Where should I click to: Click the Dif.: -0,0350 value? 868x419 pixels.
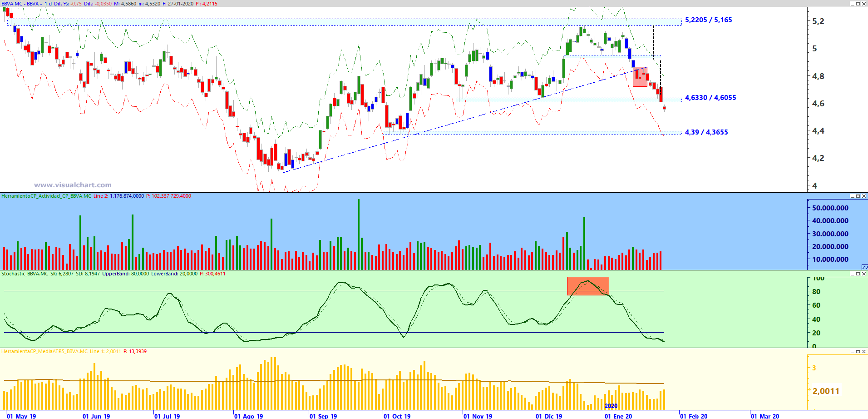(98, 4)
